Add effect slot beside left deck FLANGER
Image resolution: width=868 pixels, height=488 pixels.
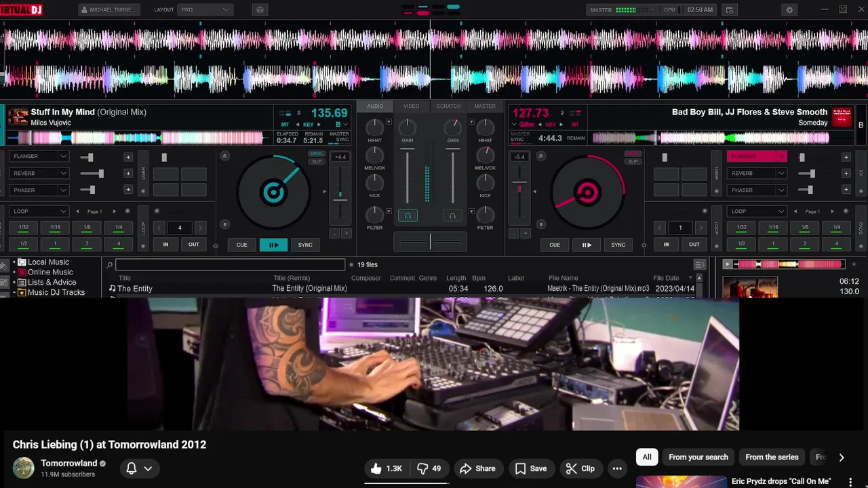pos(127,157)
